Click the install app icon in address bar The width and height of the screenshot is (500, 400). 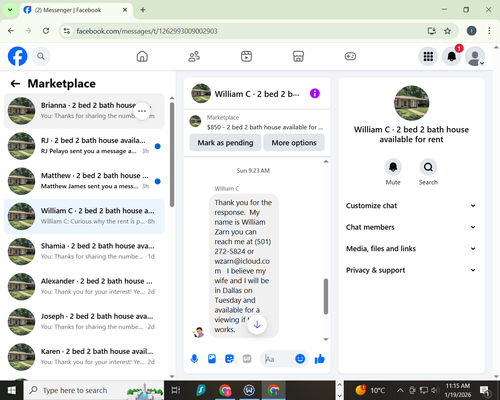432,31
